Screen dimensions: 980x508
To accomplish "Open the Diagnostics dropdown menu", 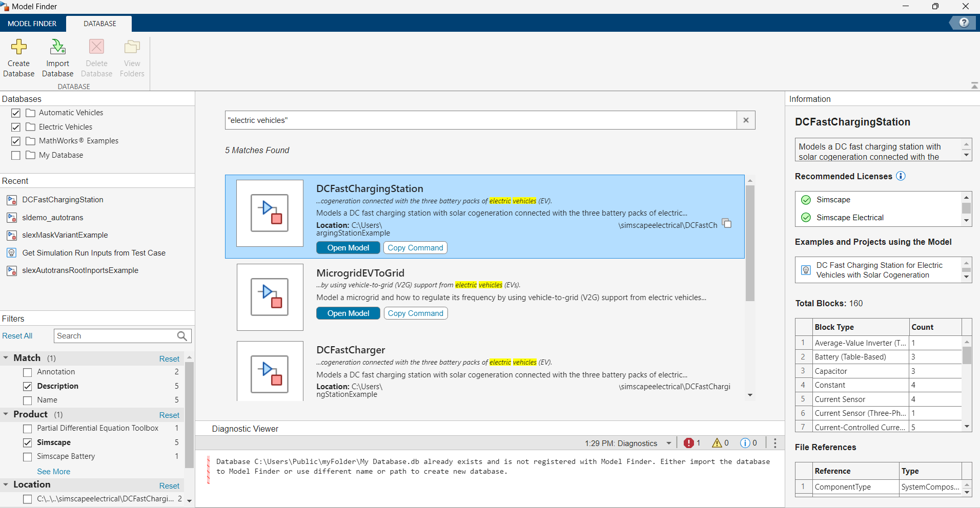I will (668, 443).
